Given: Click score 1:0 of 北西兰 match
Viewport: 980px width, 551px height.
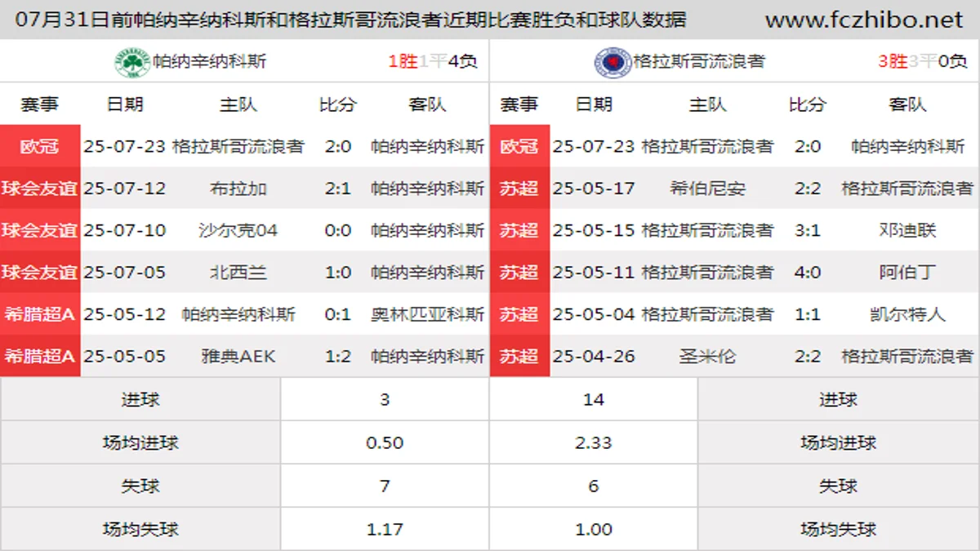Looking at the screenshot, I should click(x=338, y=272).
